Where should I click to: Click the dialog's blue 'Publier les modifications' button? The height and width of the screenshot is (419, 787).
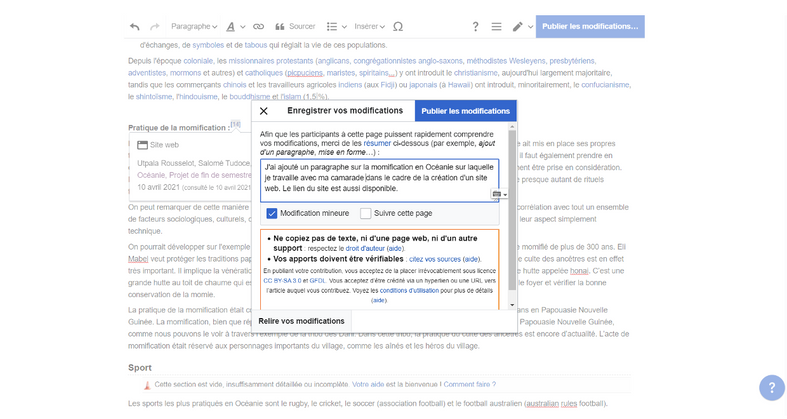tap(465, 111)
